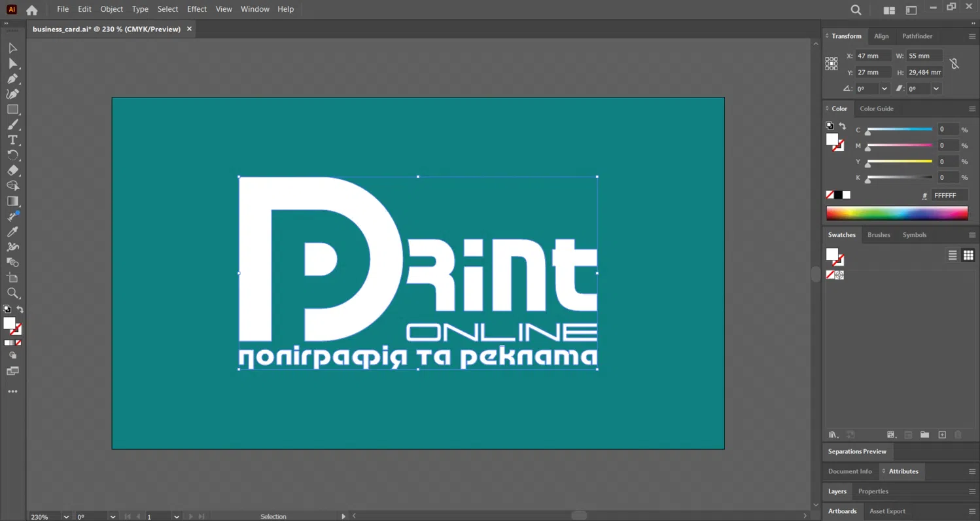Select the Gradient tool
The height and width of the screenshot is (521, 980).
(12, 201)
